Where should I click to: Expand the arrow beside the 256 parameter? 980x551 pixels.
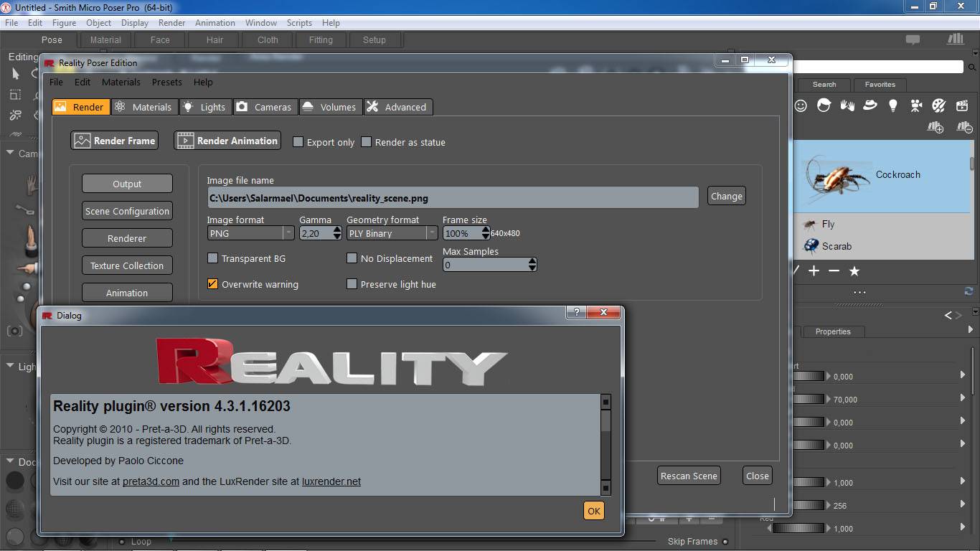963,504
